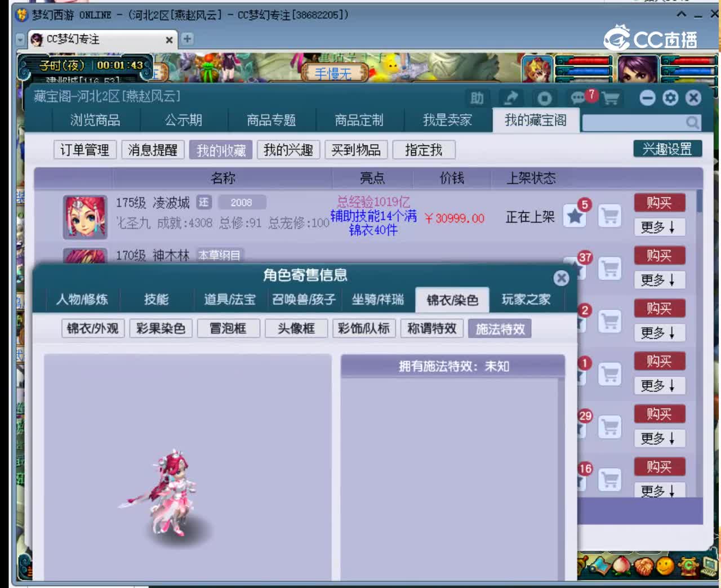Open 更多 dropdown for 神木林 listing
This screenshot has height=588, width=721.
(659, 280)
